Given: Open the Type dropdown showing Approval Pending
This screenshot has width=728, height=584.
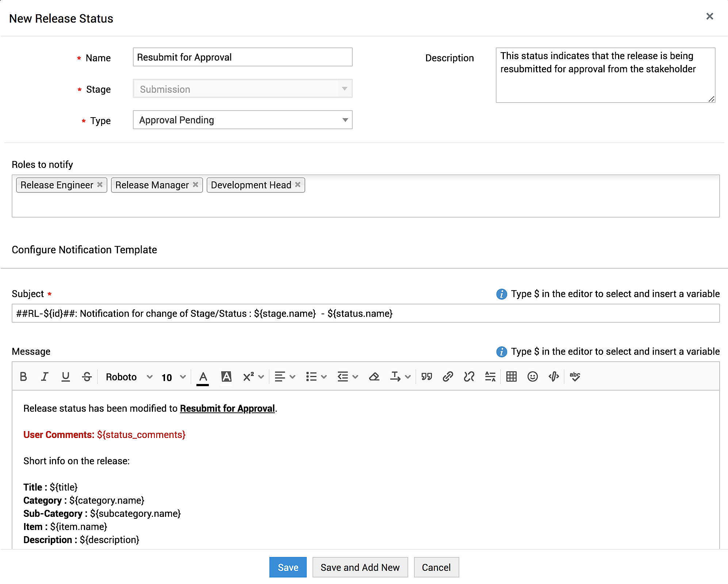Looking at the screenshot, I should [242, 120].
